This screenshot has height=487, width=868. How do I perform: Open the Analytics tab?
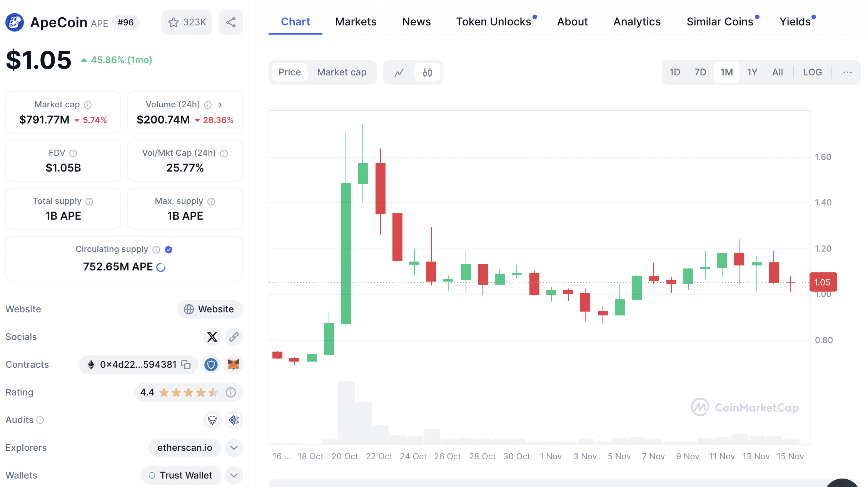point(637,22)
